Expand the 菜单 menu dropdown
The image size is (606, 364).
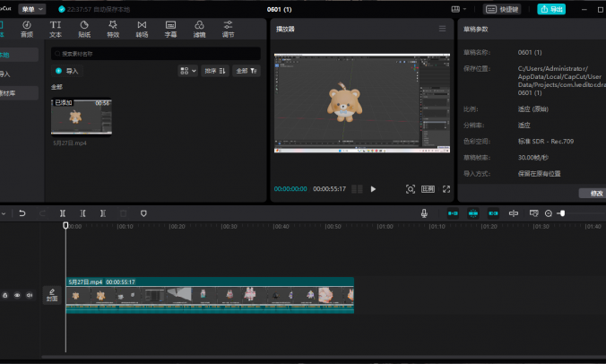pos(32,9)
